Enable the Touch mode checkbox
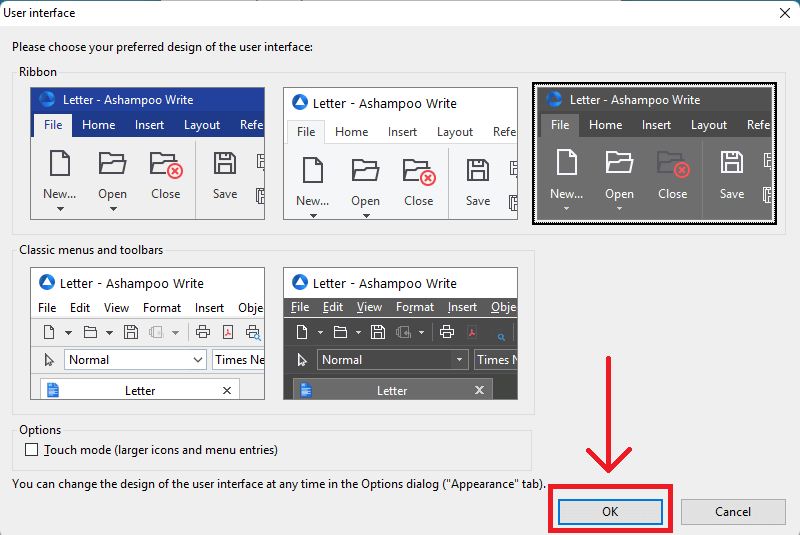The height and width of the screenshot is (535, 800). click(31, 450)
